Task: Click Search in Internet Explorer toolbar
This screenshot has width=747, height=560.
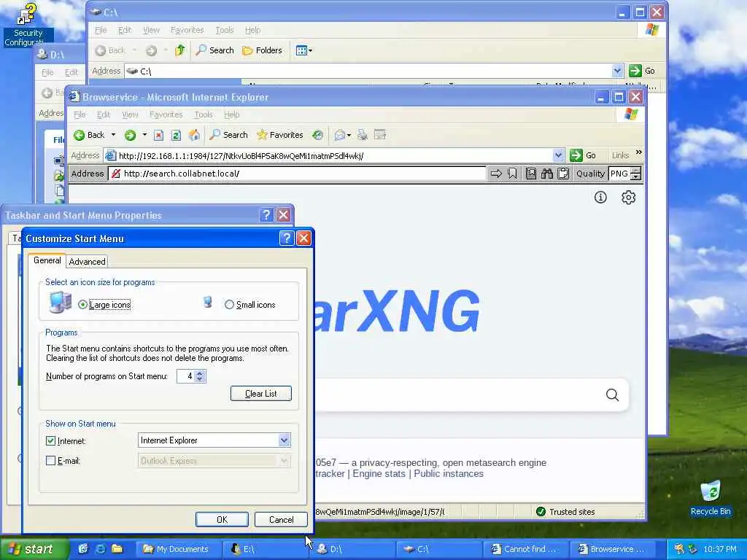Action: [228, 135]
